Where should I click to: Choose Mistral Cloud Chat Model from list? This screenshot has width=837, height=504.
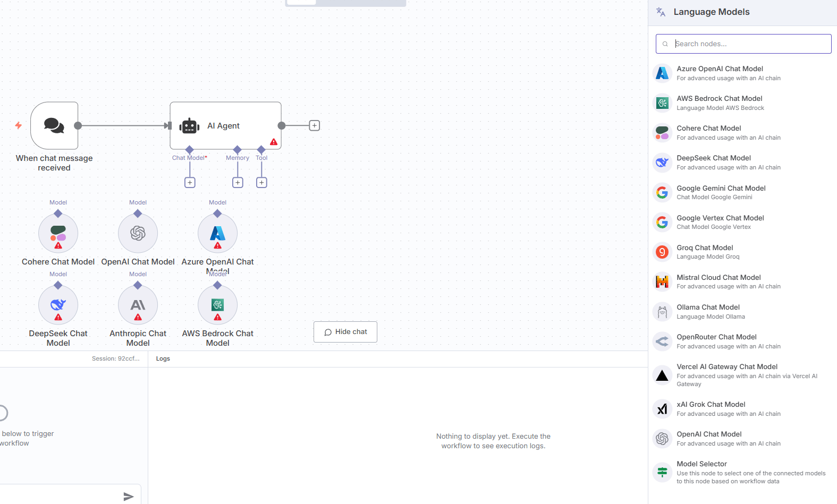coord(742,281)
